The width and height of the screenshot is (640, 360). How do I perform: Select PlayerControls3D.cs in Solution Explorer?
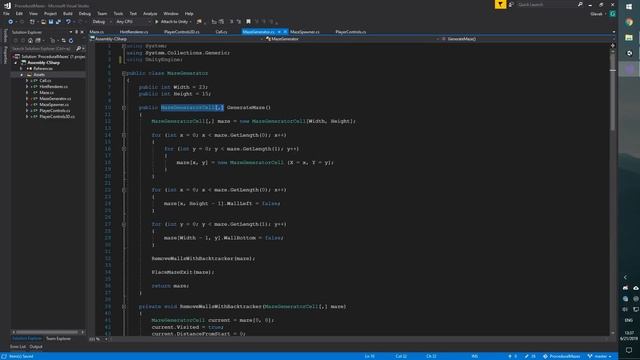pyautogui.click(x=57, y=117)
